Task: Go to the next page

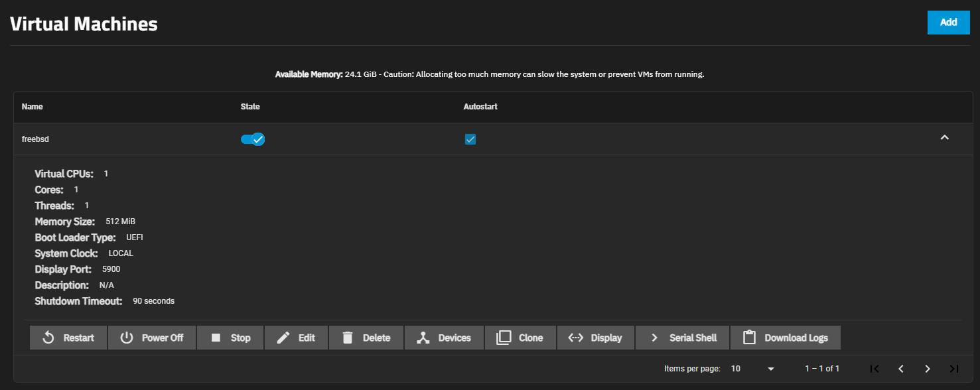Action: tap(928, 369)
